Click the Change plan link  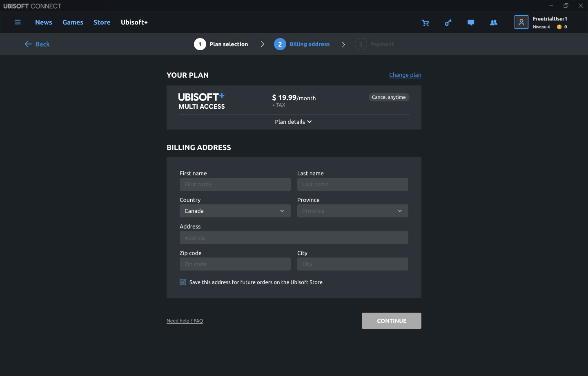(405, 75)
